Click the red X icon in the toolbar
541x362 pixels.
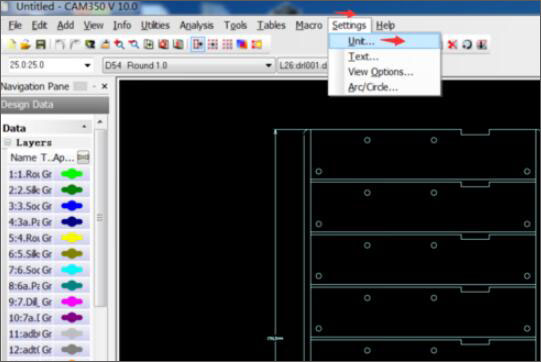coord(452,44)
